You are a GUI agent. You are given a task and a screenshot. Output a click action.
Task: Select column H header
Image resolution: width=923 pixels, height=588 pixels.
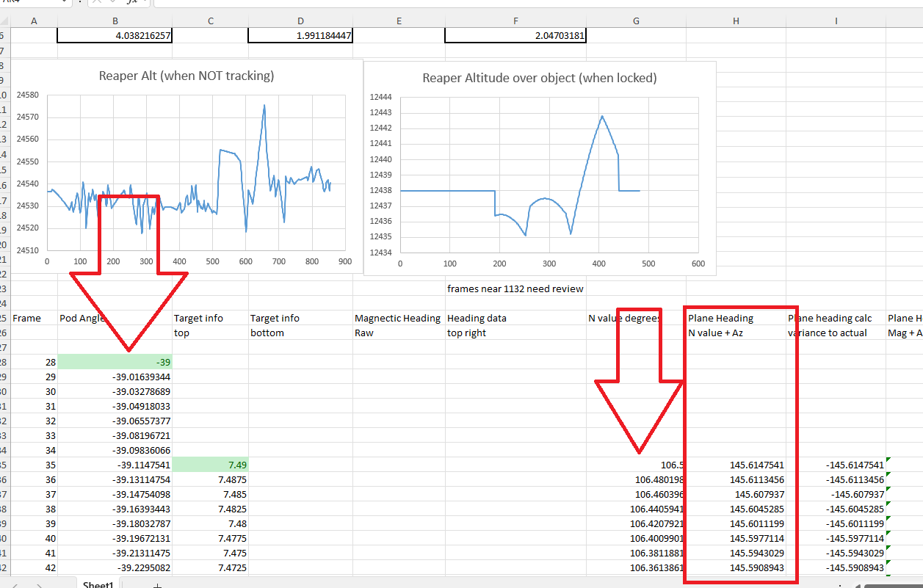(736, 21)
